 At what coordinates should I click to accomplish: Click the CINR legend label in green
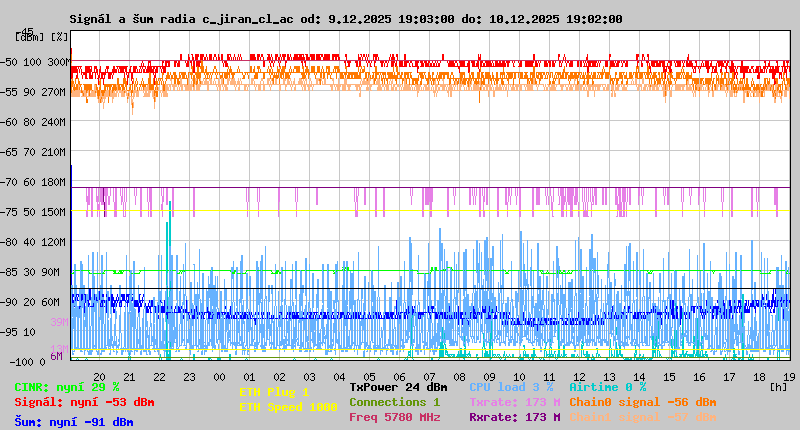pos(67,386)
